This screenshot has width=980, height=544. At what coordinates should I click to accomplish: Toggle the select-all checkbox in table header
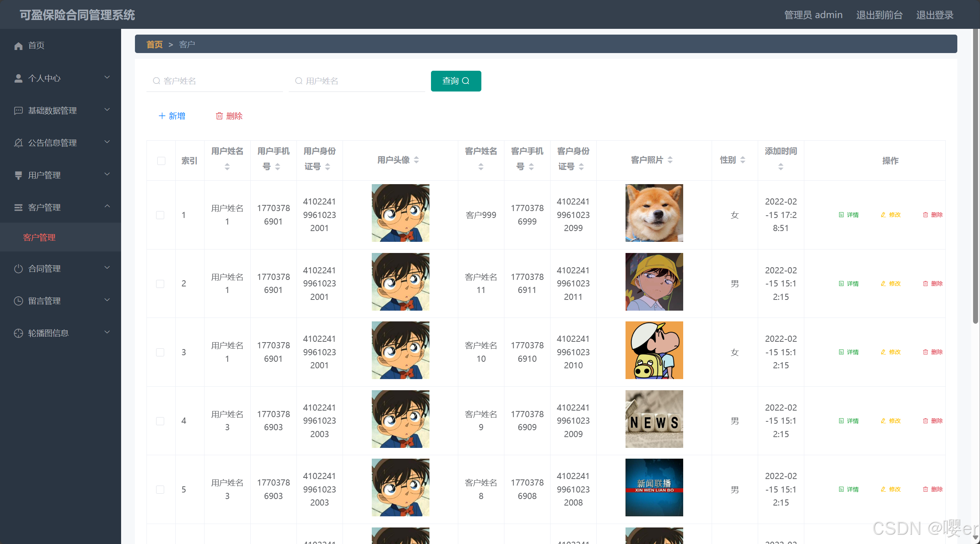pyautogui.click(x=160, y=161)
